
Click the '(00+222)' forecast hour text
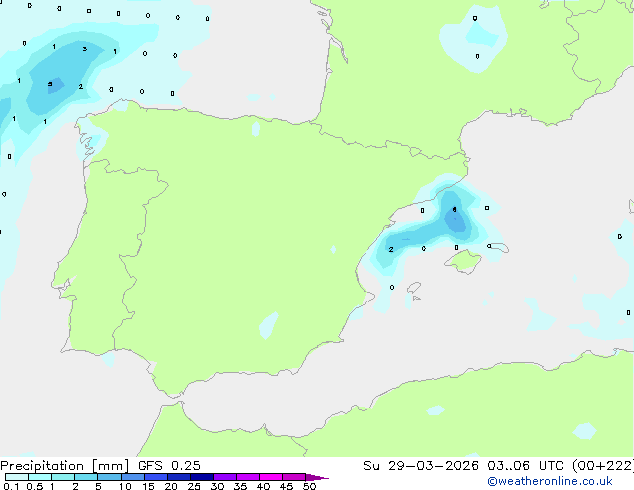point(602,466)
